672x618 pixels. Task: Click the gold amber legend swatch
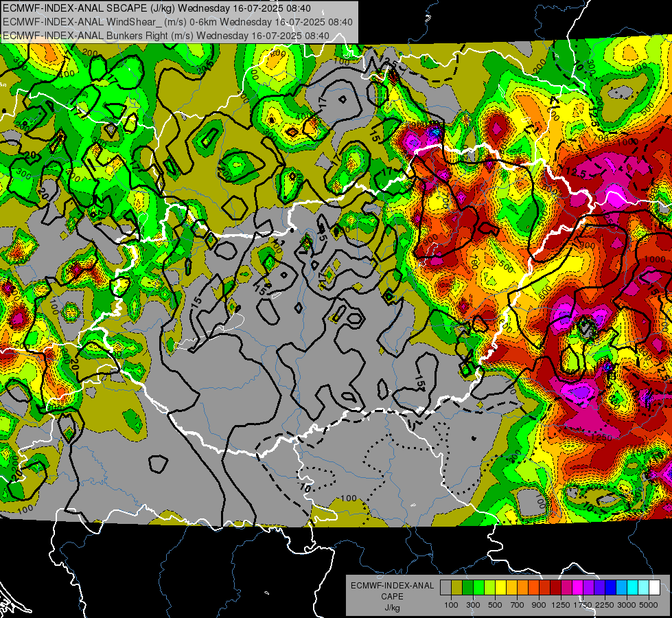click(511, 587)
